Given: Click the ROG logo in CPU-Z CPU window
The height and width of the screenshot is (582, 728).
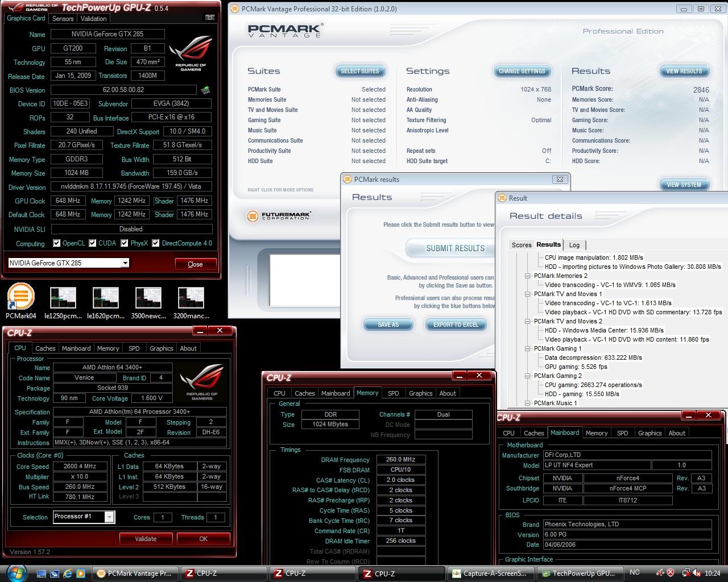Looking at the screenshot, I should pos(202,382).
